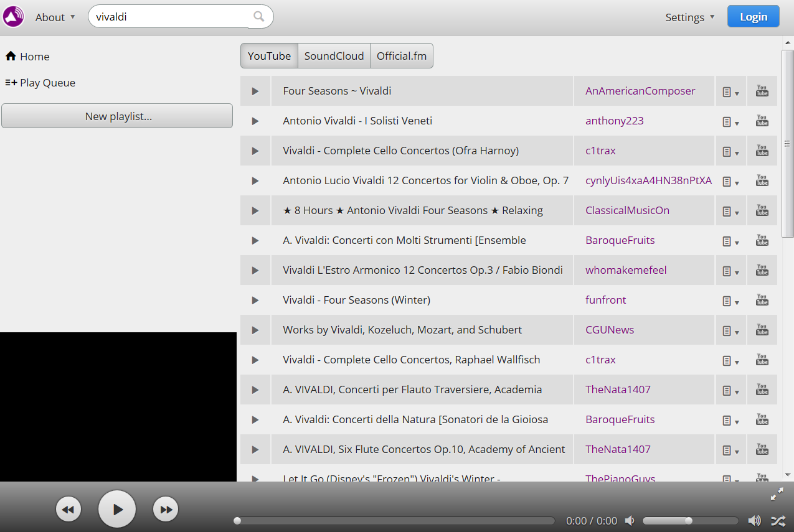Skip to previous track
The image size is (794, 532).
(x=69, y=510)
